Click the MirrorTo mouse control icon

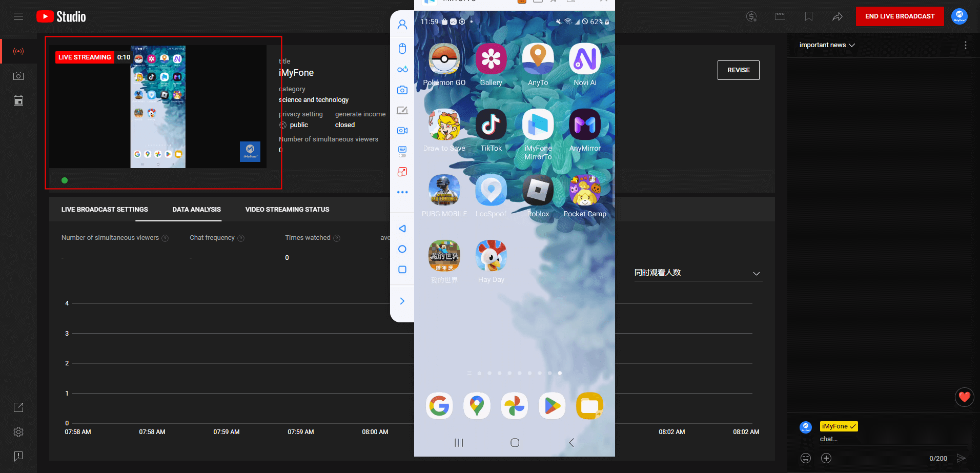[402, 49]
